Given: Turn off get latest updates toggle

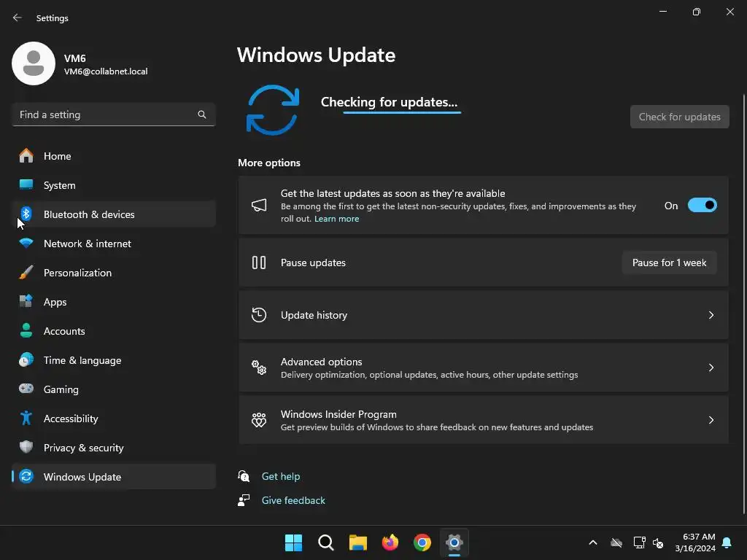Looking at the screenshot, I should tap(703, 205).
